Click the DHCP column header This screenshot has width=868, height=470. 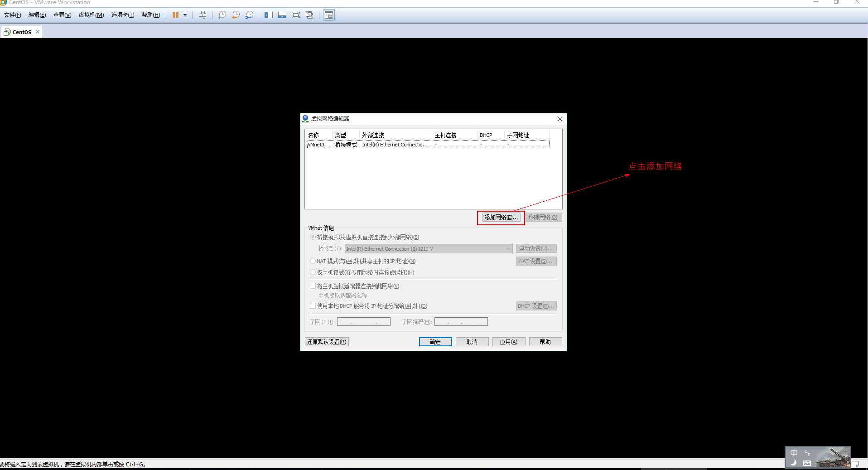click(491, 135)
